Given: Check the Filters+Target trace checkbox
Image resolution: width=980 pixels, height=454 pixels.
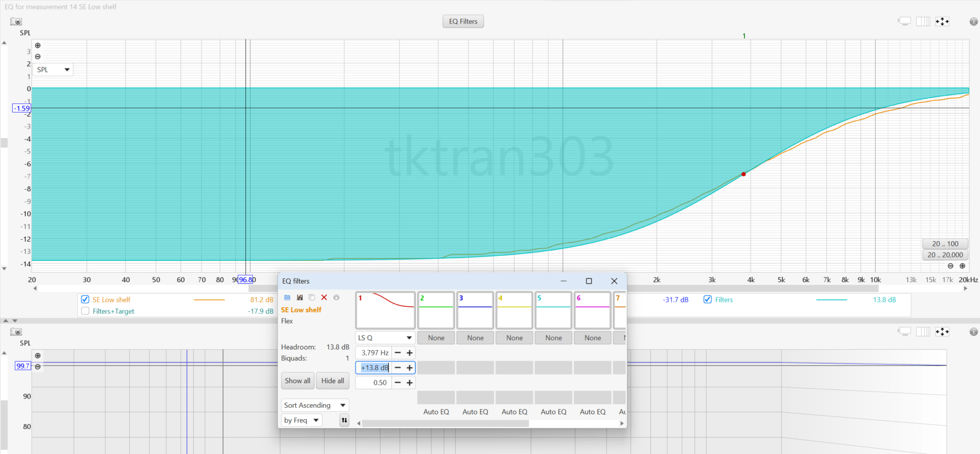Looking at the screenshot, I should pos(85,311).
